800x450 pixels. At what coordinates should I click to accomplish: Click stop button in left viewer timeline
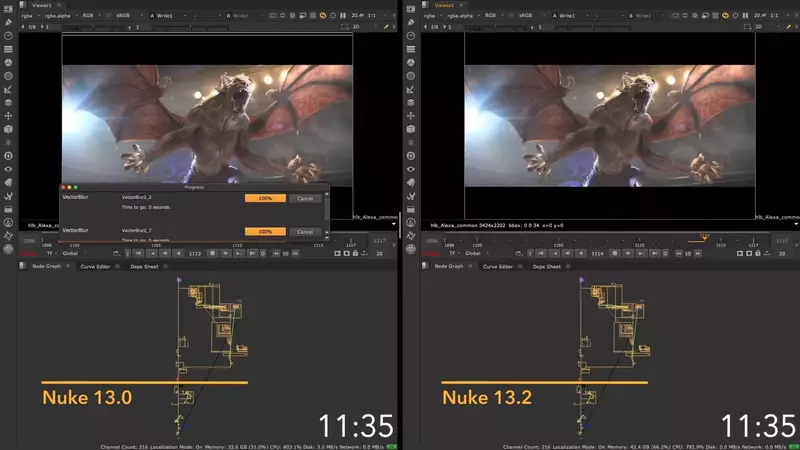212,253
